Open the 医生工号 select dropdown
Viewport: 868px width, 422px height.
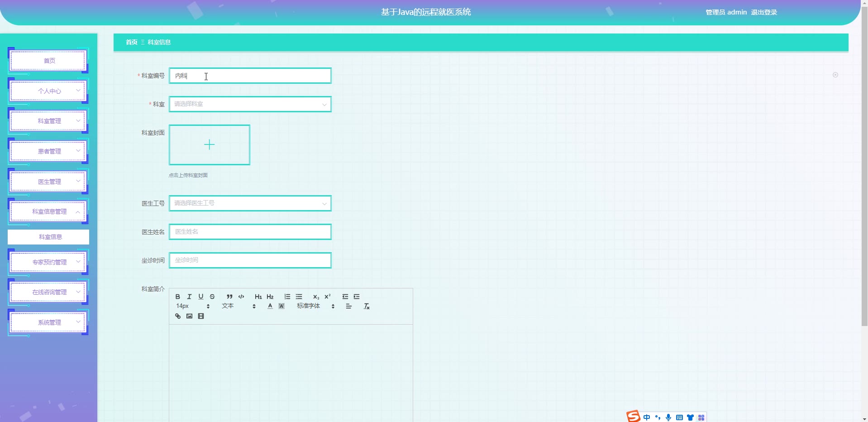[250, 203]
